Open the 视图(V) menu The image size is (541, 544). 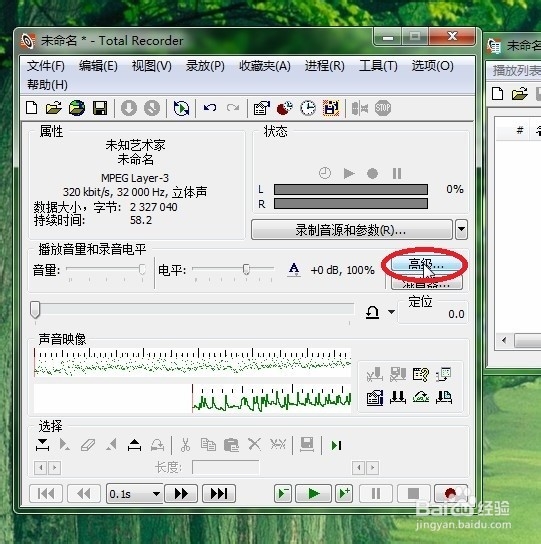[x=152, y=66]
